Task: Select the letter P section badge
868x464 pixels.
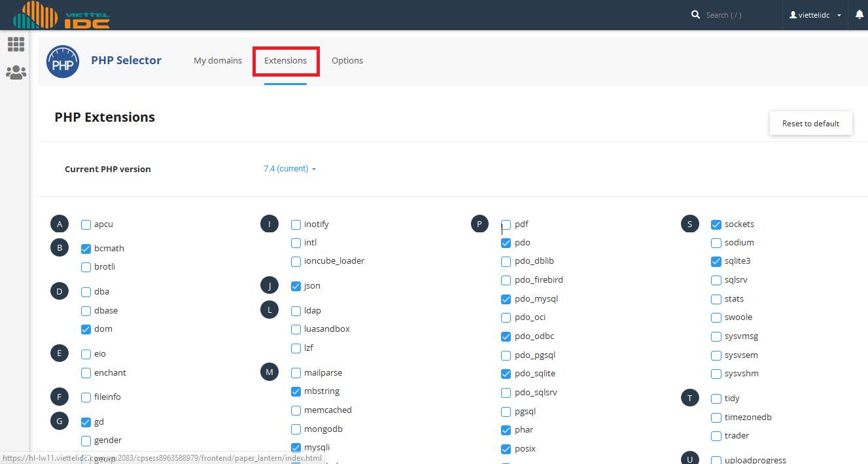Action: [x=479, y=223]
